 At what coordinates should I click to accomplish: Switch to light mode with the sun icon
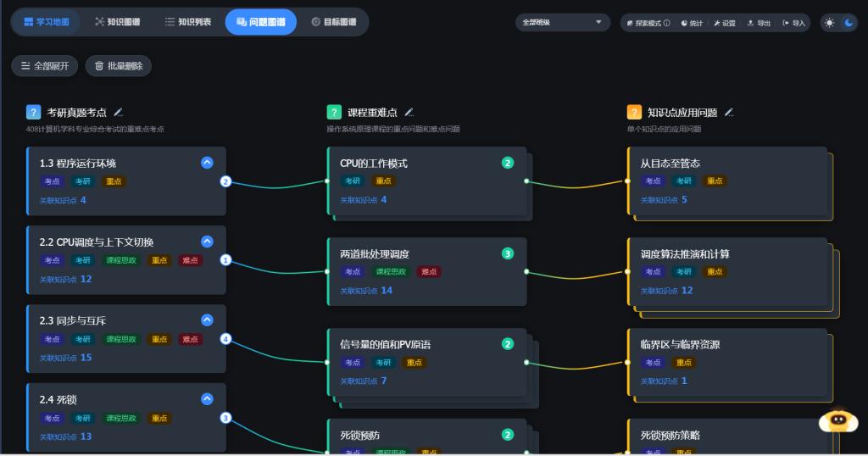pyautogui.click(x=830, y=23)
